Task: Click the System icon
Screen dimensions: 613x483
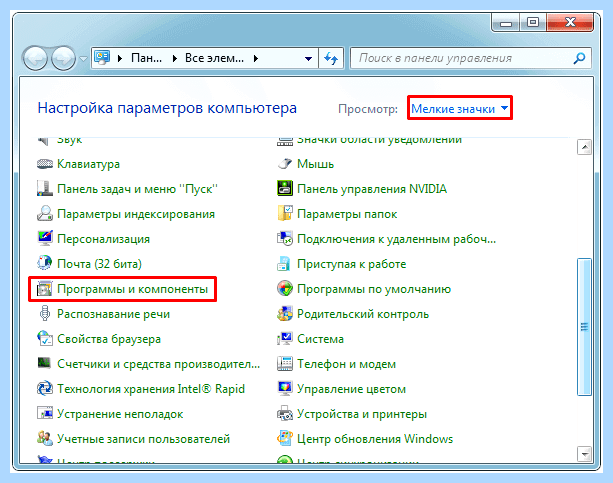Action: [x=285, y=339]
